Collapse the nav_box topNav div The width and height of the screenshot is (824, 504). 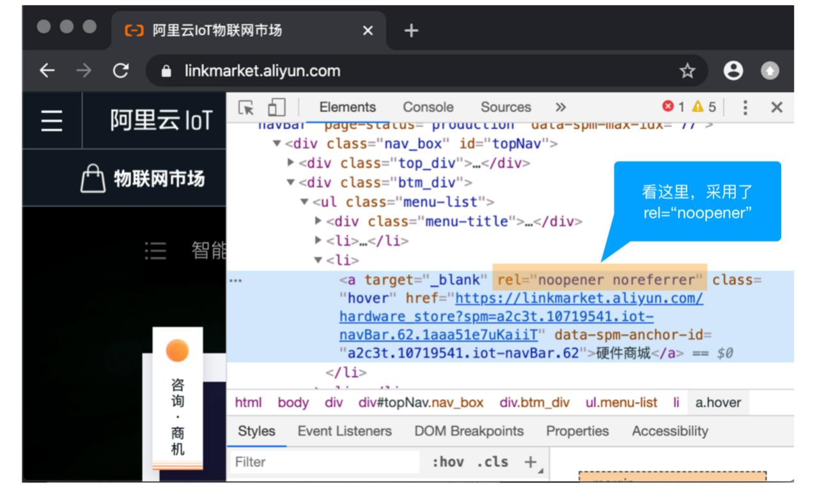click(277, 144)
